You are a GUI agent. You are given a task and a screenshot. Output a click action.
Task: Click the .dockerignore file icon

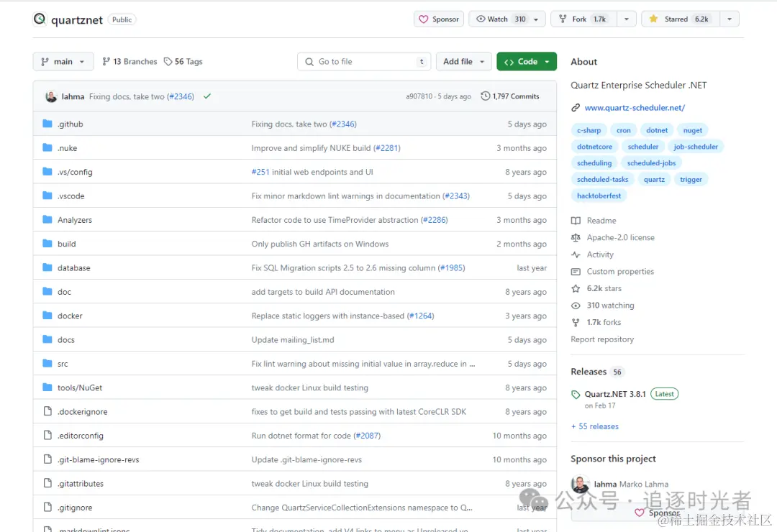tap(47, 411)
